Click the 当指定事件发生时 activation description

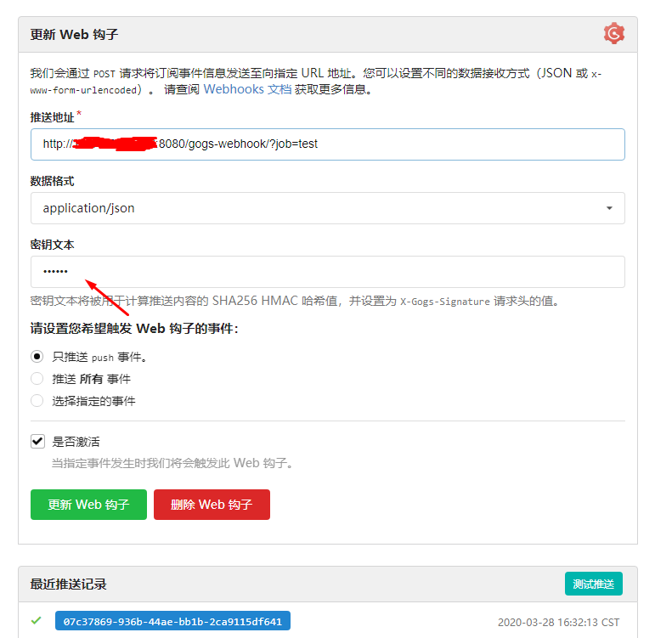coord(172,463)
